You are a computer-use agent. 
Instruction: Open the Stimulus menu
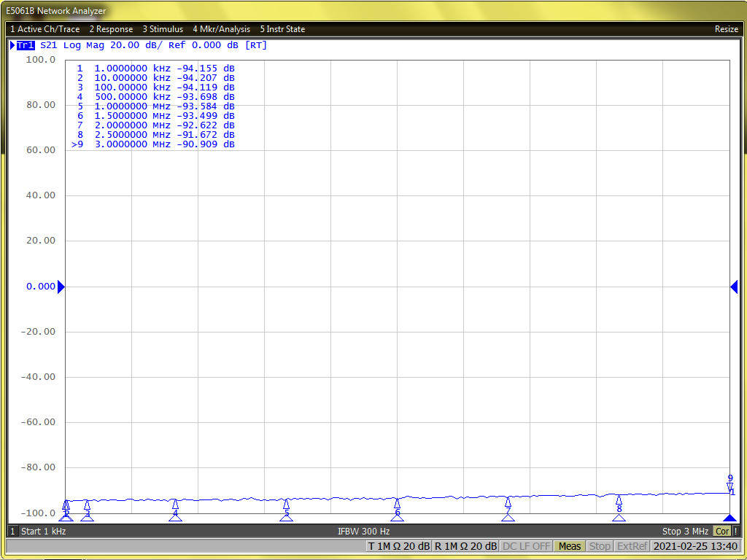tap(163, 29)
